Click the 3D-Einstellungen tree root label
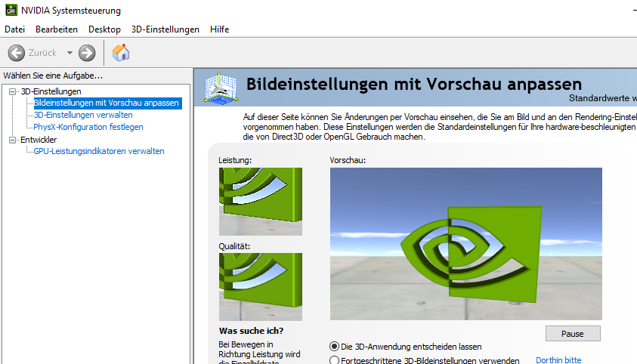This screenshot has height=364, width=637. [x=51, y=91]
